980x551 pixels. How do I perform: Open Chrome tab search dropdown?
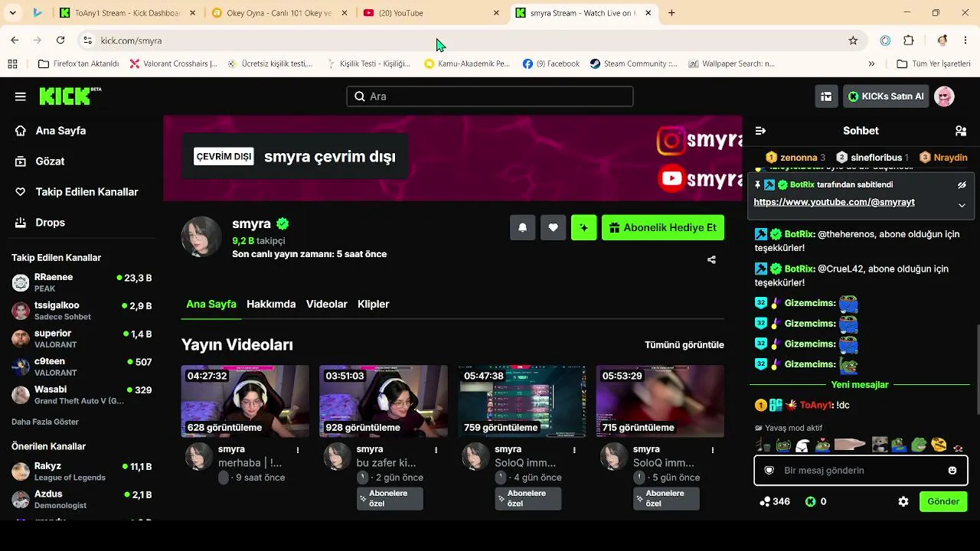(x=12, y=13)
